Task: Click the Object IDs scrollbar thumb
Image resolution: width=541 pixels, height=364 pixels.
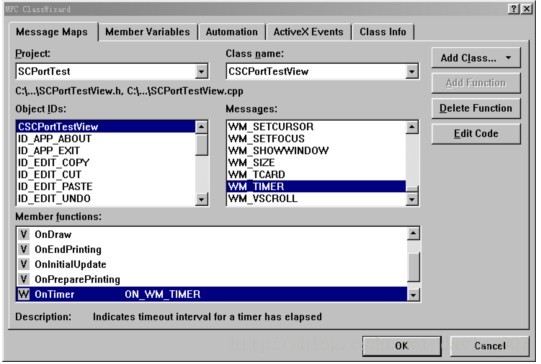Action: (201, 145)
